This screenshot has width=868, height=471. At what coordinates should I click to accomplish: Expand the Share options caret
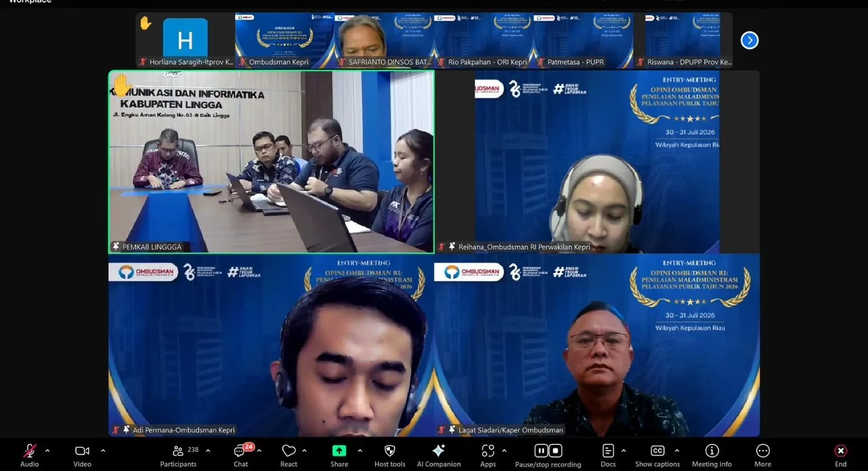point(359,450)
